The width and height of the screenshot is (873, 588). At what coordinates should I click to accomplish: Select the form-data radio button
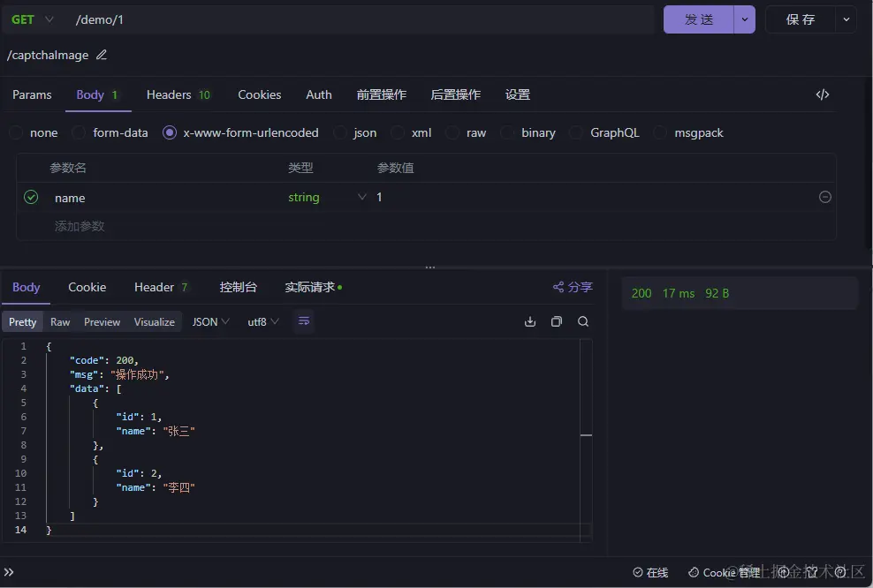point(79,132)
